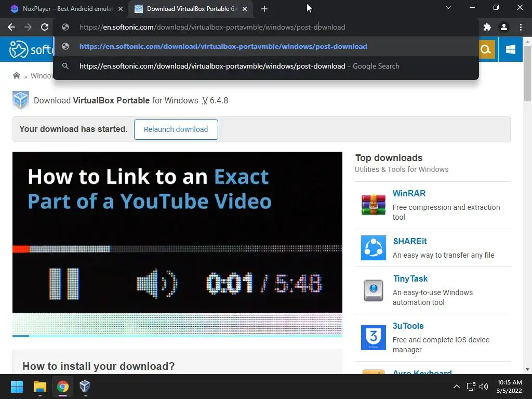Click the browser back arrow
This screenshot has height=399, width=532.
click(11, 27)
